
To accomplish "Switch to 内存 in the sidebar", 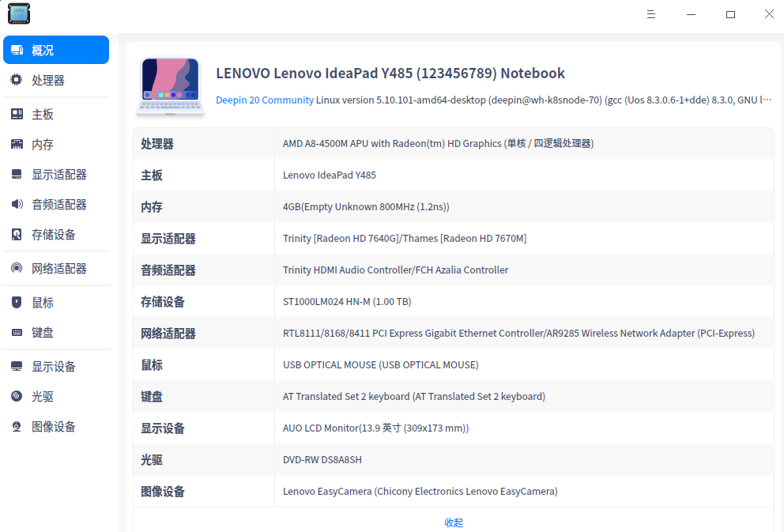I will coord(56,144).
